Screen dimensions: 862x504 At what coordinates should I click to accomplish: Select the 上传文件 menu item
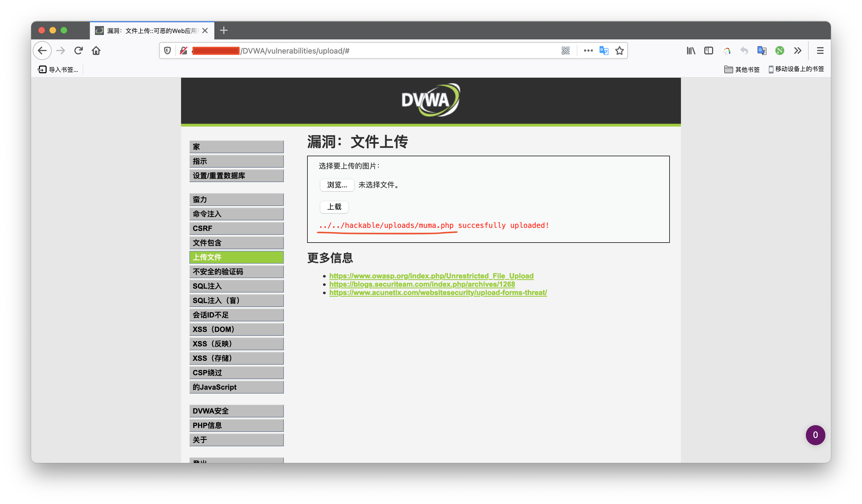tap(236, 257)
